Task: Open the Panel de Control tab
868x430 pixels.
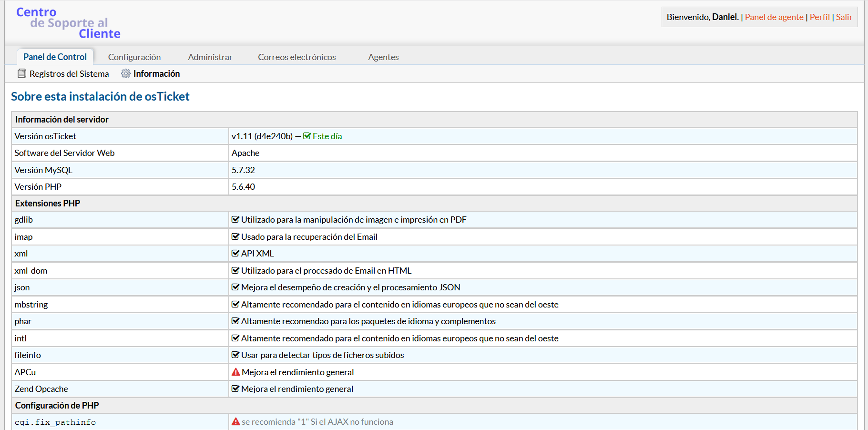Action: tap(55, 57)
